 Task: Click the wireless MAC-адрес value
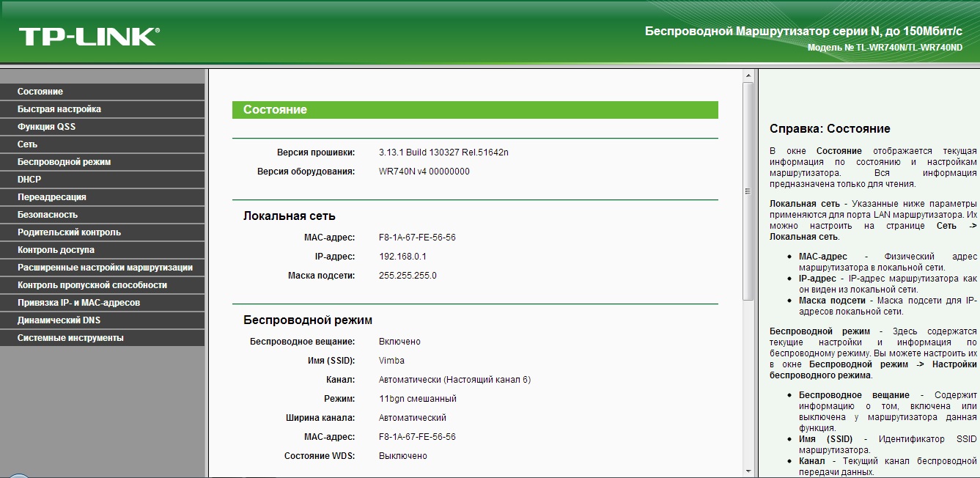[x=417, y=437]
